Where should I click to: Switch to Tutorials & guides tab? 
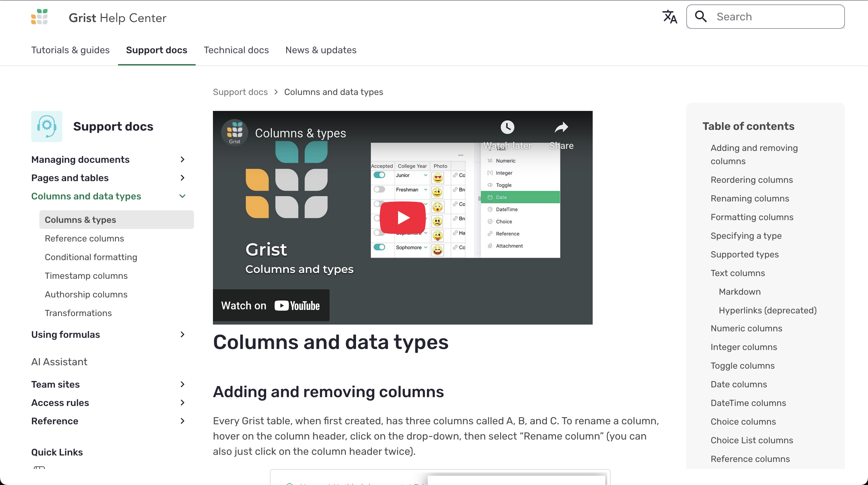pos(70,50)
